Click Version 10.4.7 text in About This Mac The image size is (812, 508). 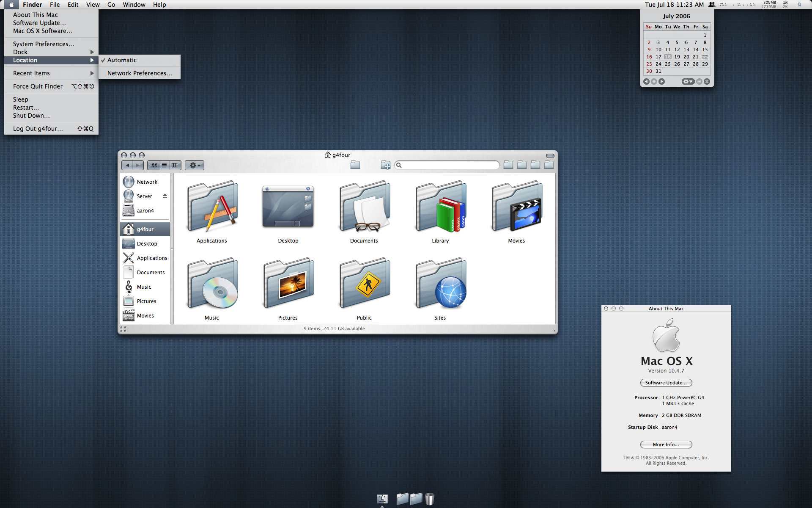tap(666, 371)
